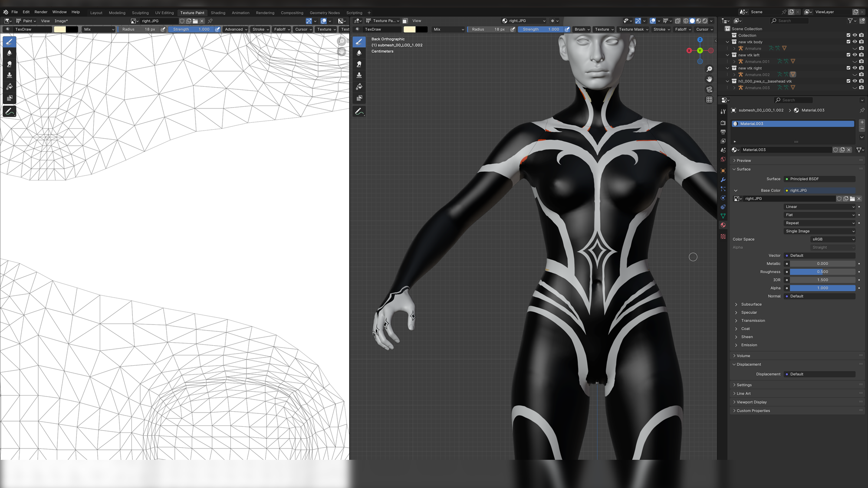
Task: Open the Mix blend mode dropdown in image editor
Action: (99, 29)
